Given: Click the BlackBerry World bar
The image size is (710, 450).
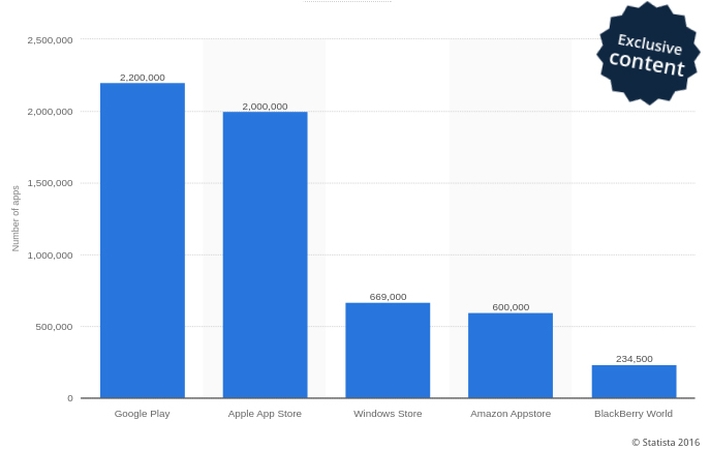Looking at the screenshot, I should tap(634, 382).
